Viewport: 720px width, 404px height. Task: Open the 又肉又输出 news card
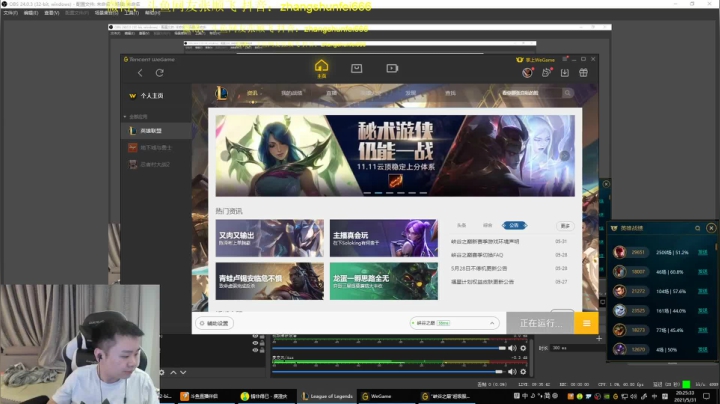pos(270,238)
